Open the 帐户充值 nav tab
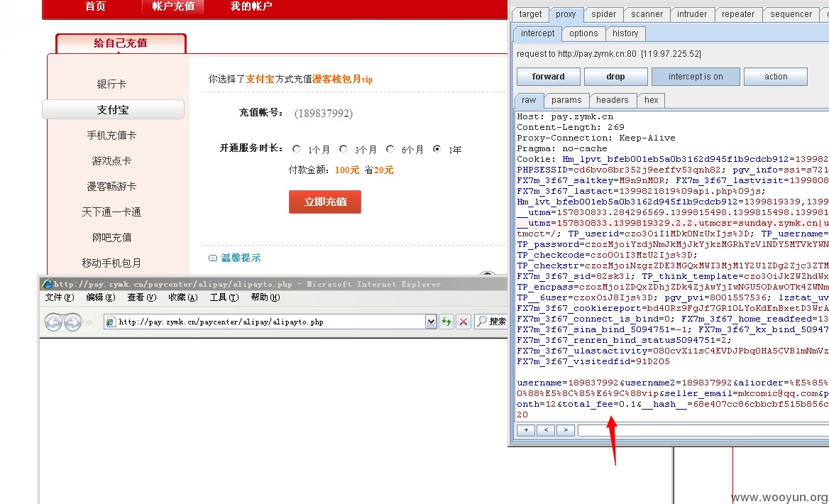Screen dimensions: 829x504 tap(173, 6)
